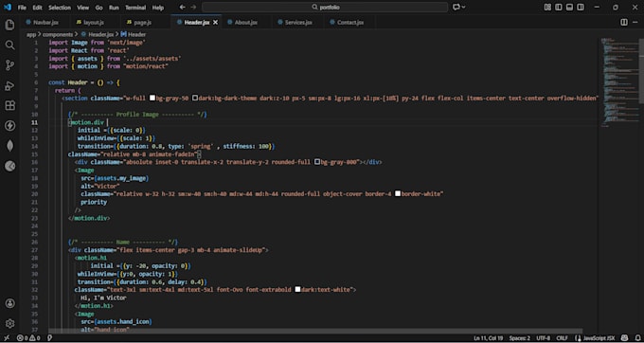The height and width of the screenshot is (343, 644).
Task: Open the Search view in activity bar
Action: pyautogui.click(x=9, y=45)
